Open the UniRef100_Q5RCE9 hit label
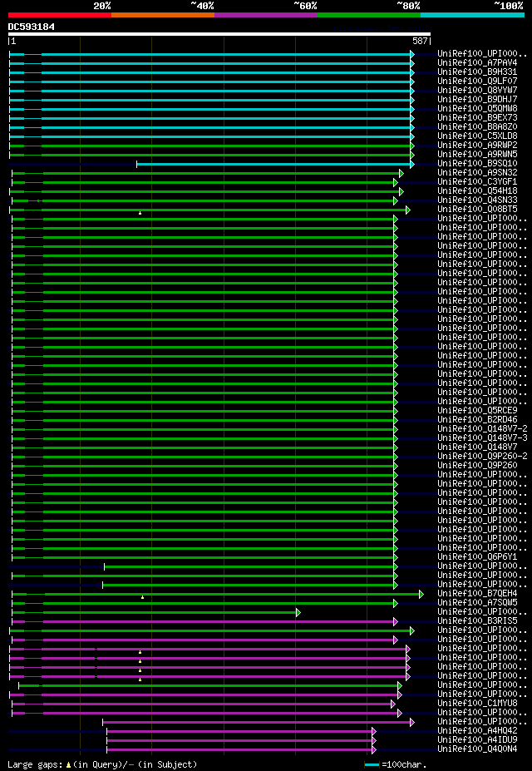This screenshot has height=771, width=532. pos(477,411)
